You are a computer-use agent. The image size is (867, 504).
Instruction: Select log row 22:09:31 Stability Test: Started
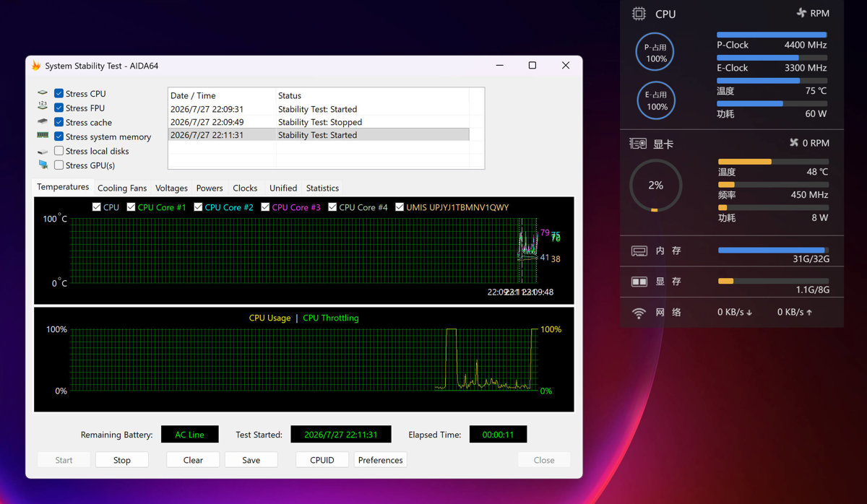319,109
